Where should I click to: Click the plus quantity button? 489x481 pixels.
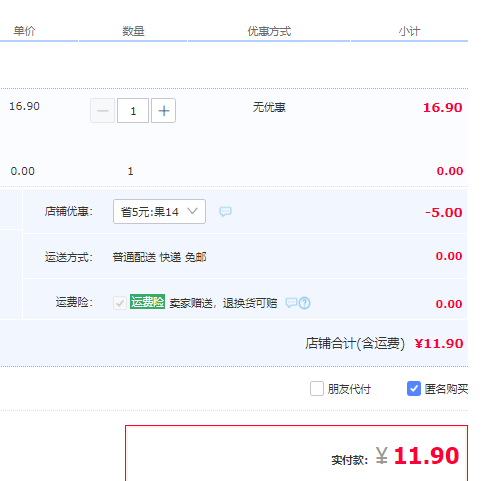coord(163,111)
